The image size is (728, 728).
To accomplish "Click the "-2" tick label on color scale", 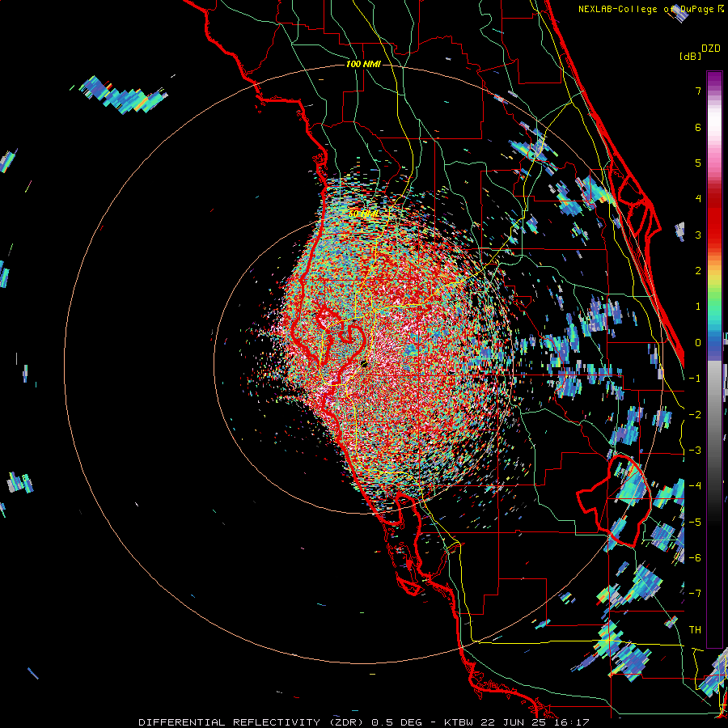I will pos(695,414).
